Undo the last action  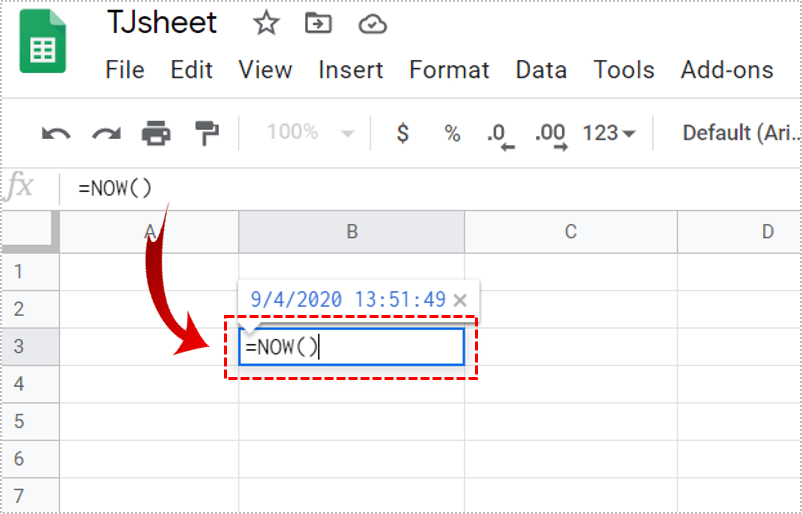(x=56, y=133)
